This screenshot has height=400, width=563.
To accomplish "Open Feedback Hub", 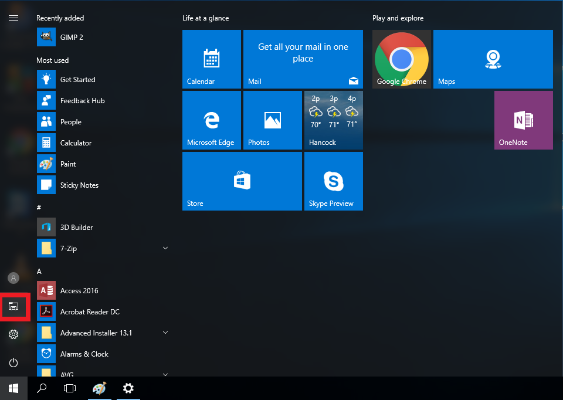I will point(103,101).
